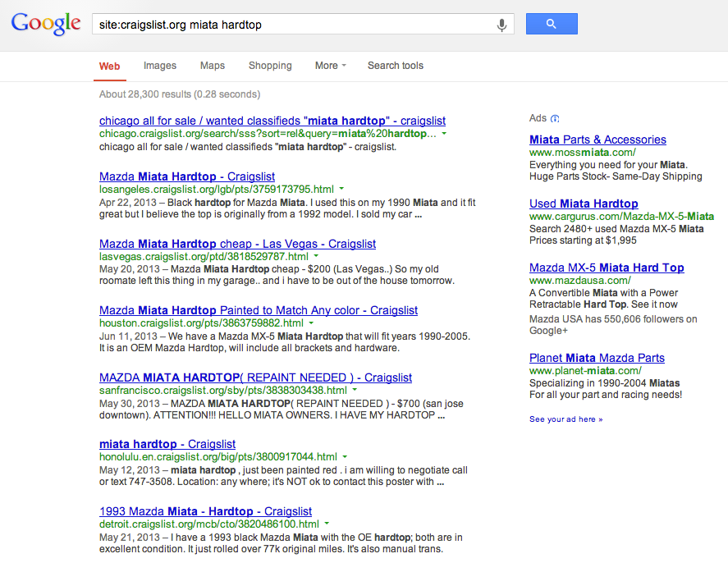Click the houston.craigslist.org/pts URL text
728x572 pixels.
[201, 323]
